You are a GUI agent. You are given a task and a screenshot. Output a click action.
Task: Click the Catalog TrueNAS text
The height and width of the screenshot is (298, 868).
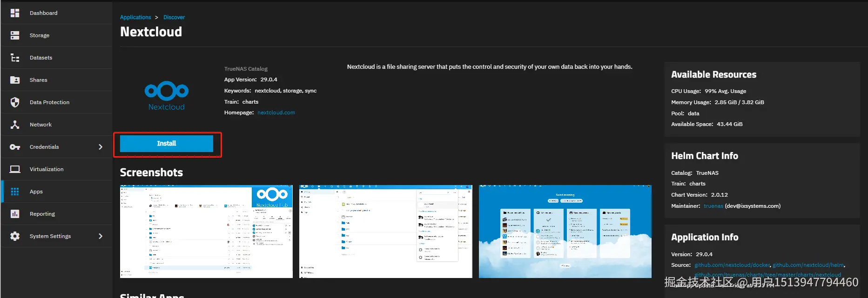coord(695,173)
